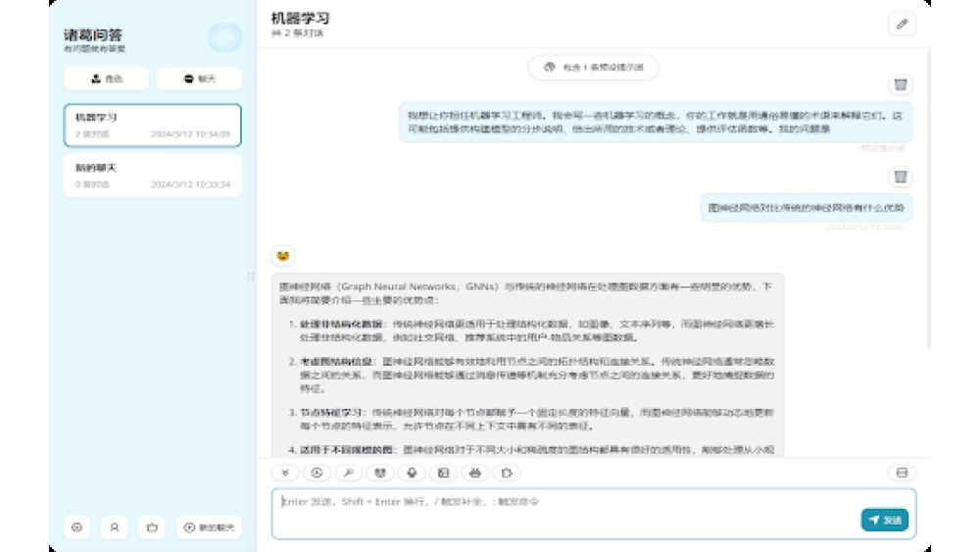
Task: Click the 机器学习 title in the chat header
Action: pyautogui.click(x=301, y=18)
